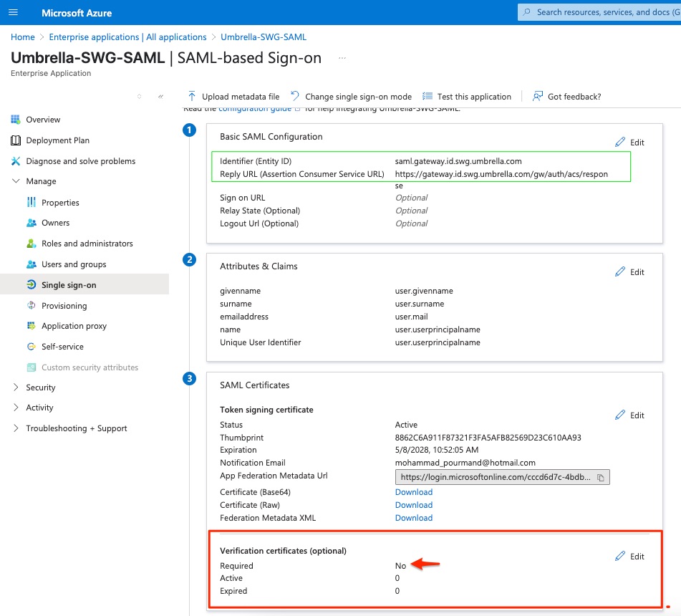Click the Custom security attributes icon
The width and height of the screenshot is (681, 616).
click(32, 367)
